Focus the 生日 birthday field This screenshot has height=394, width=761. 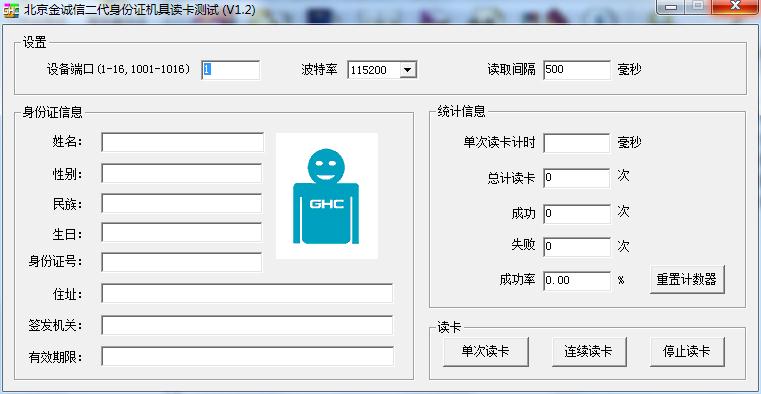coord(182,232)
